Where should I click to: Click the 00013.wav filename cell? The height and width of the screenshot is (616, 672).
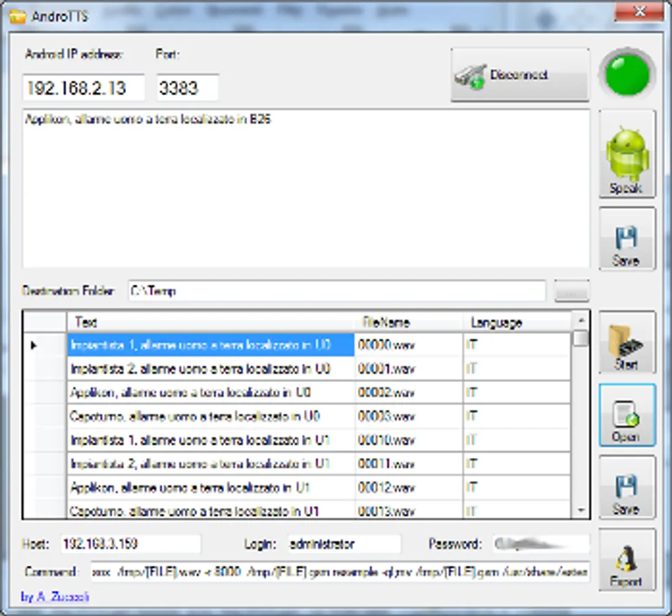409,510
